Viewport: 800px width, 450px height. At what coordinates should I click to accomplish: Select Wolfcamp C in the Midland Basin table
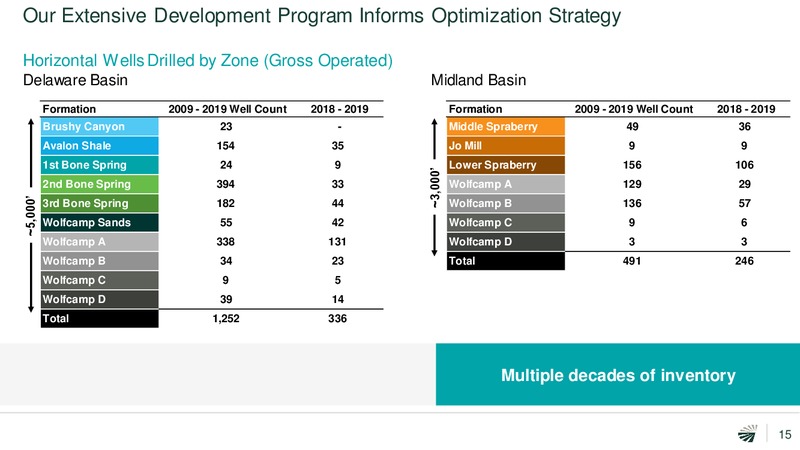point(506,222)
